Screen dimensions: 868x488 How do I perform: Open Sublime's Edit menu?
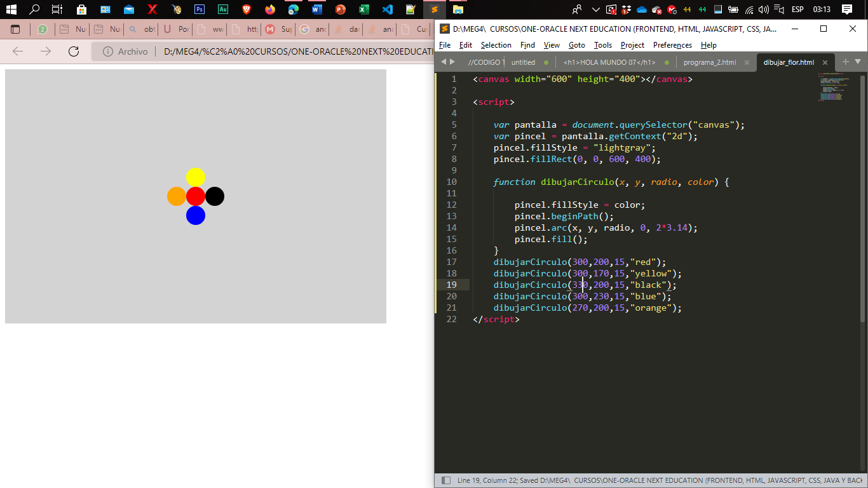click(x=466, y=45)
